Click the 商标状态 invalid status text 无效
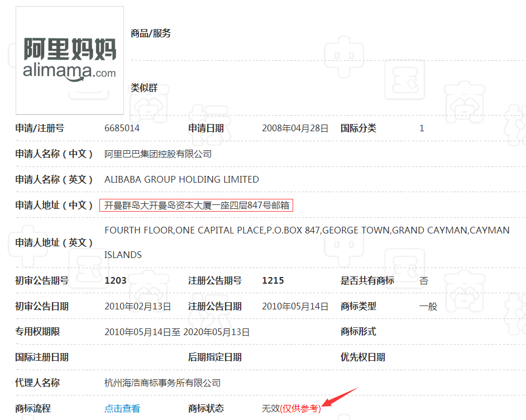 (x=270, y=408)
